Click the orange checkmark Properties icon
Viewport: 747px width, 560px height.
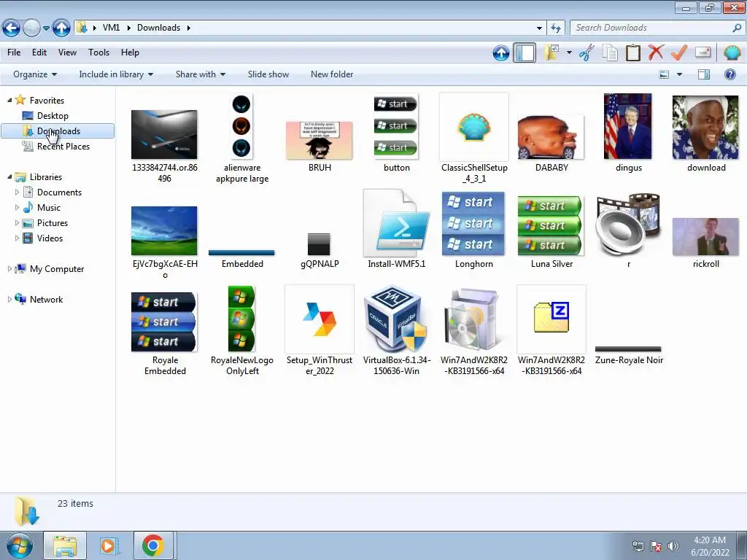tap(679, 52)
